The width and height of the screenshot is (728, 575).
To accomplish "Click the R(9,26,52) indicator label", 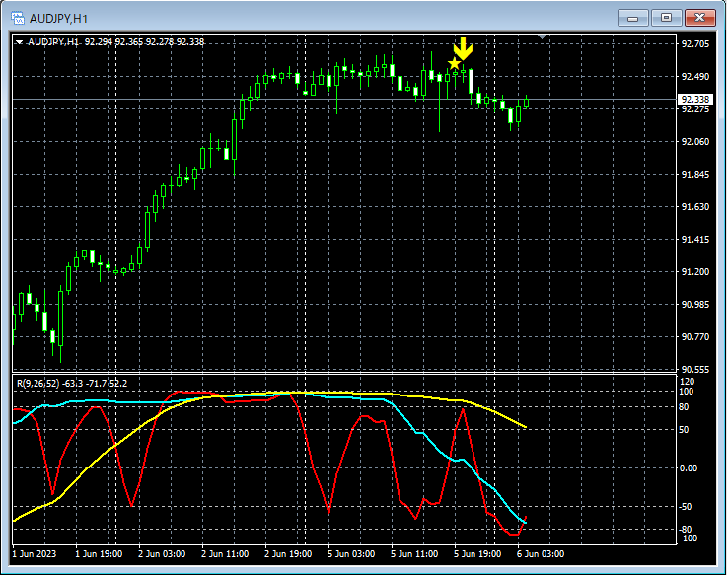I will [x=37, y=383].
